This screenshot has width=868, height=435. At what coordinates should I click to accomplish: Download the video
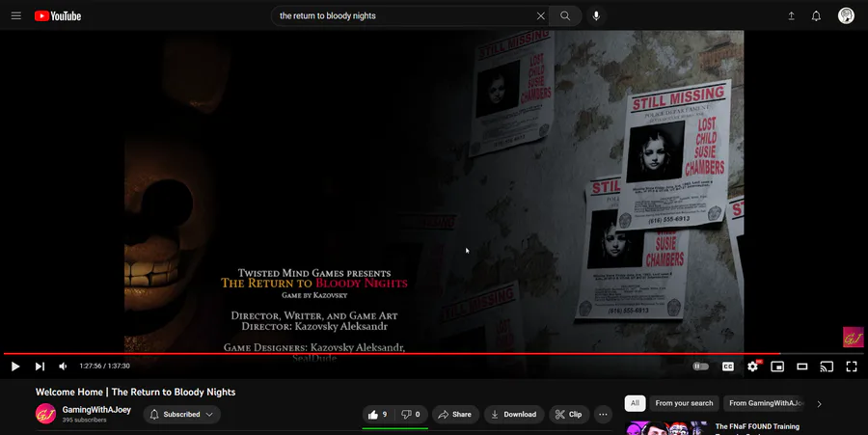pyautogui.click(x=514, y=415)
